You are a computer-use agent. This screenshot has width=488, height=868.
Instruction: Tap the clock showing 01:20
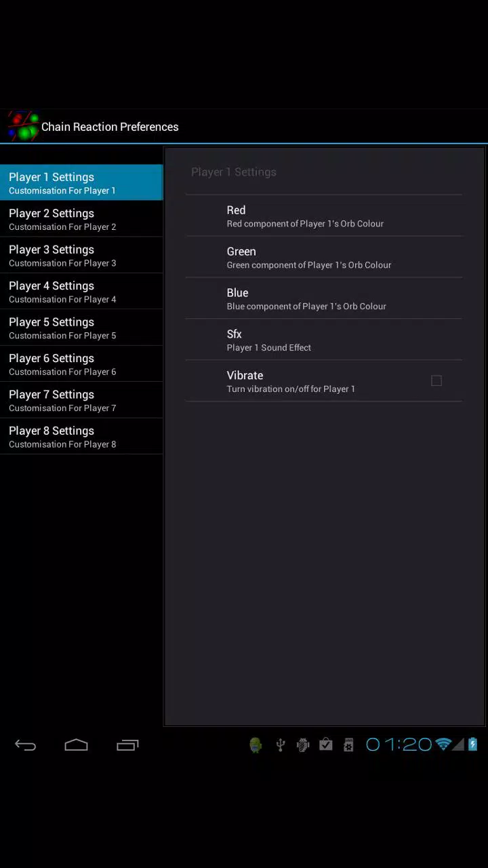[x=399, y=745]
